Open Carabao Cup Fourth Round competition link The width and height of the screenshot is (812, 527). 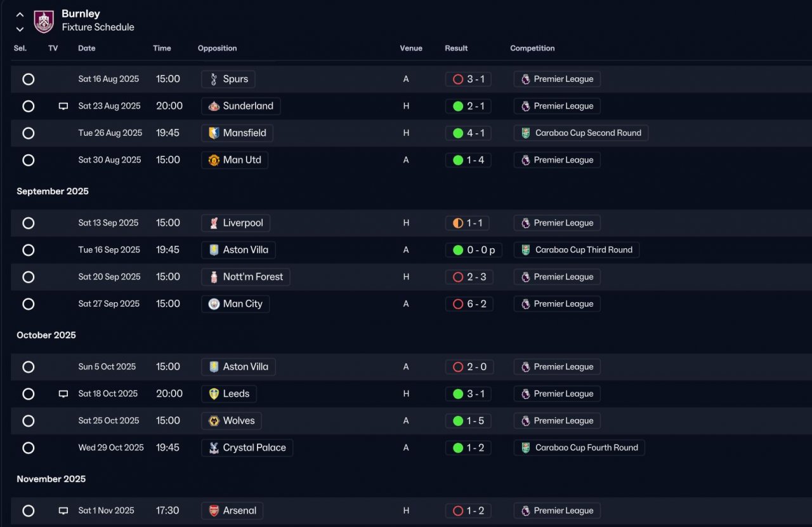click(x=579, y=448)
